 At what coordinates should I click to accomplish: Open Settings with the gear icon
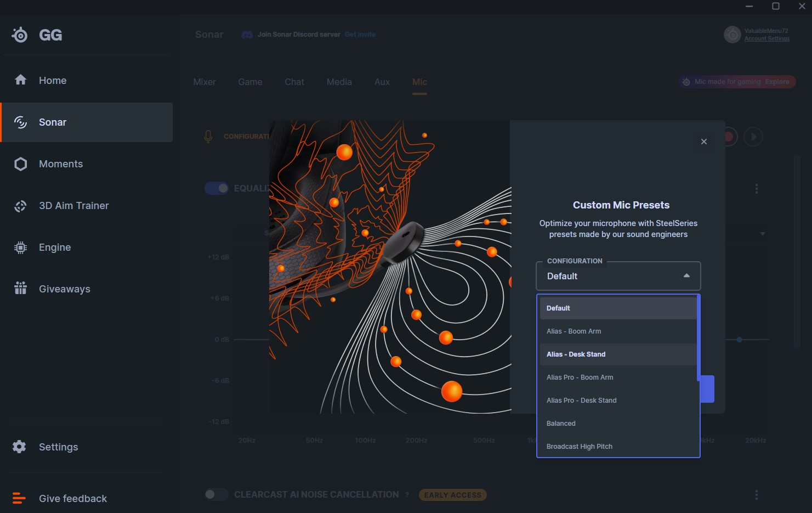(20, 447)
